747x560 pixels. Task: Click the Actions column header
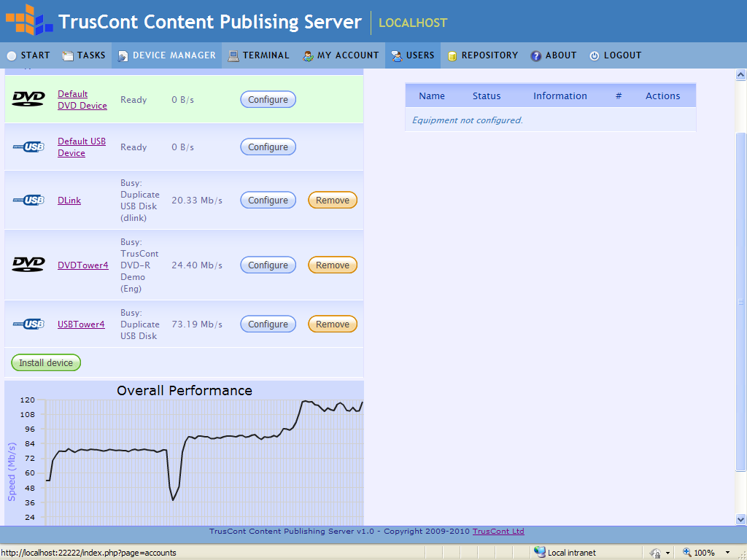tap(662, 96)
